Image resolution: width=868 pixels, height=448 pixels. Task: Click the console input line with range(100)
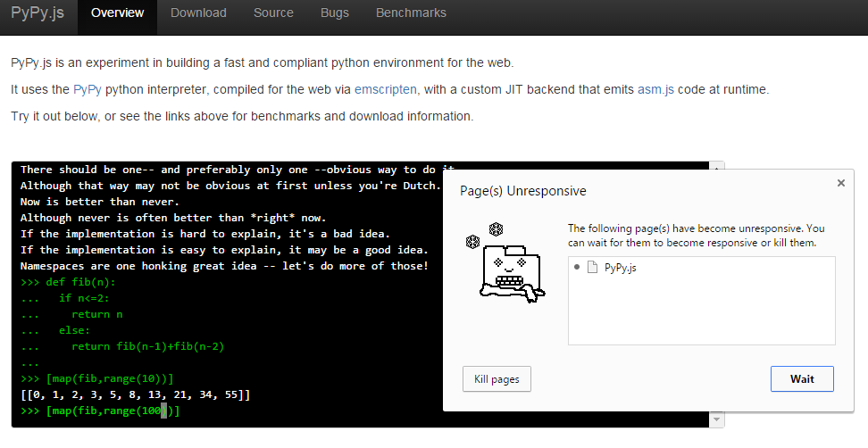[100, 411]
